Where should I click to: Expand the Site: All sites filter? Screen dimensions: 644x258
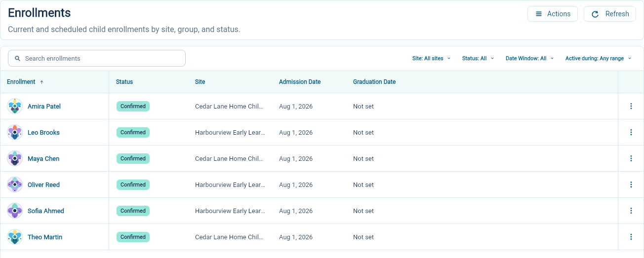click(431, 58)
